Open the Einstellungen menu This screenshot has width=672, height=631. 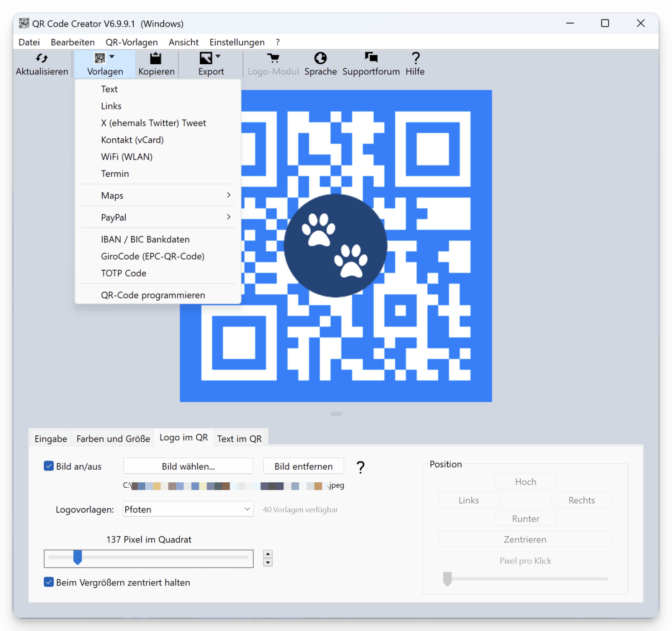coord(237,42)
